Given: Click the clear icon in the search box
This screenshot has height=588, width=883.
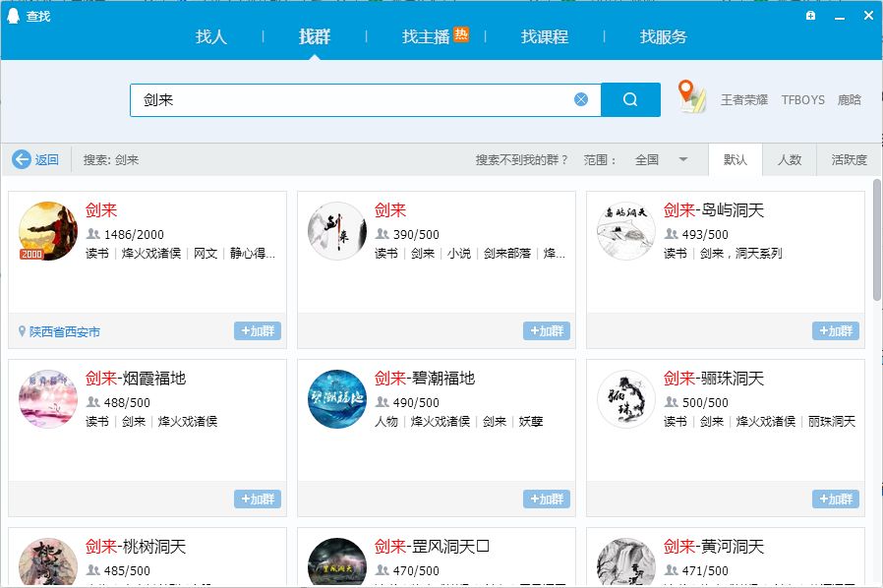Looking at the screenshot, I should 581,99.
